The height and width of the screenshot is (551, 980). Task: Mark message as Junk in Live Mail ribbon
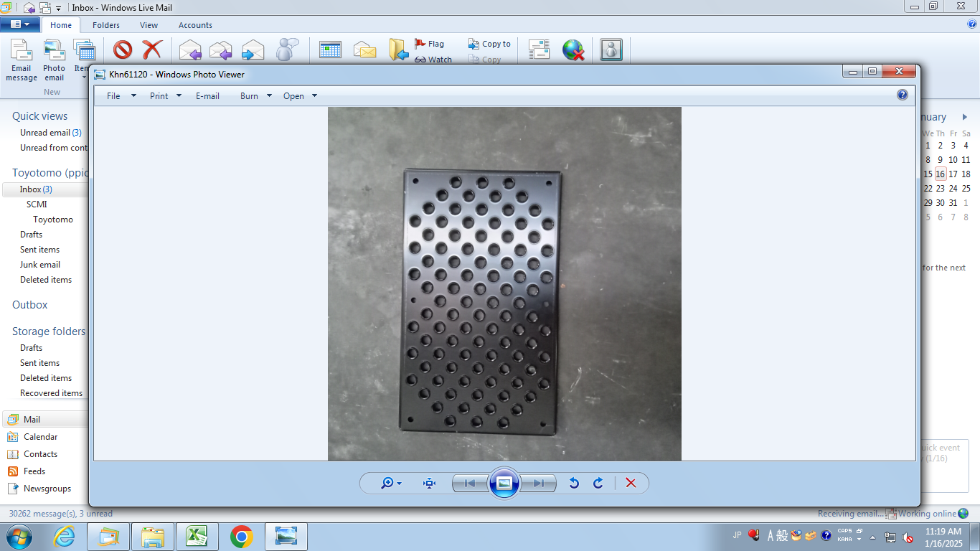coord(123,50)
